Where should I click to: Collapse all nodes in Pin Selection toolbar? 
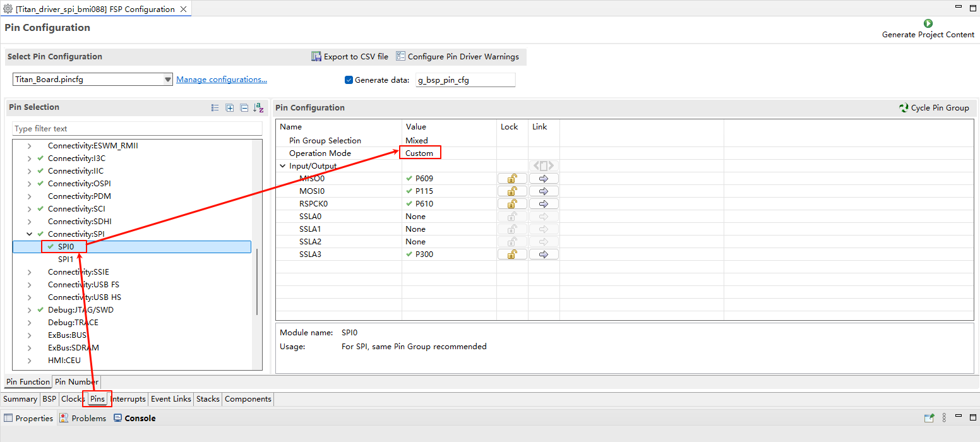244,108
